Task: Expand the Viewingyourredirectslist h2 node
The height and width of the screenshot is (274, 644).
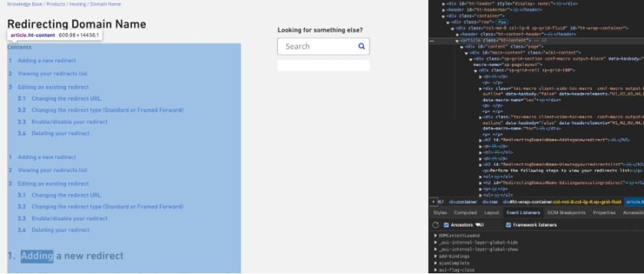Action: [x=480, y=165]
